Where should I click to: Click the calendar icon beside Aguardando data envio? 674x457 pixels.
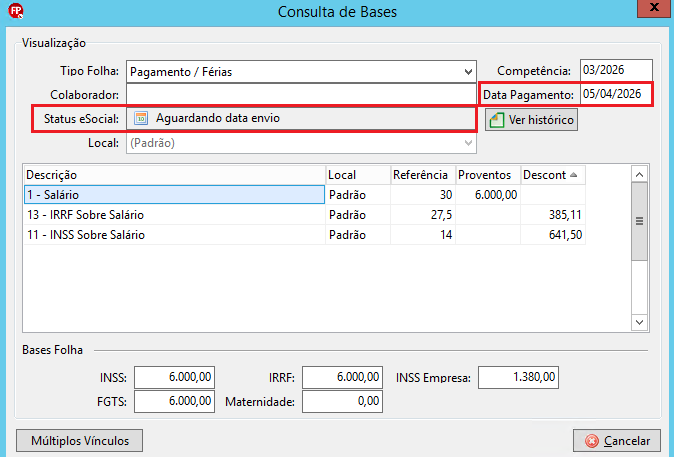tap(141, 118)
